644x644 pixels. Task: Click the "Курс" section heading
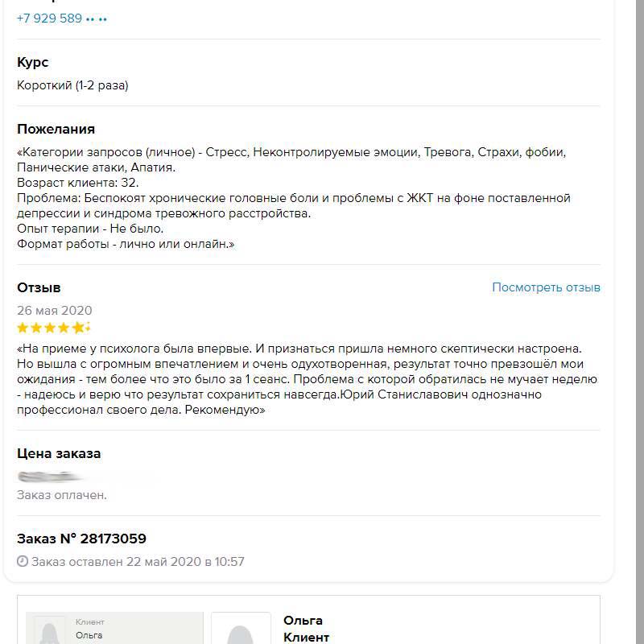[x=33, y=63]
